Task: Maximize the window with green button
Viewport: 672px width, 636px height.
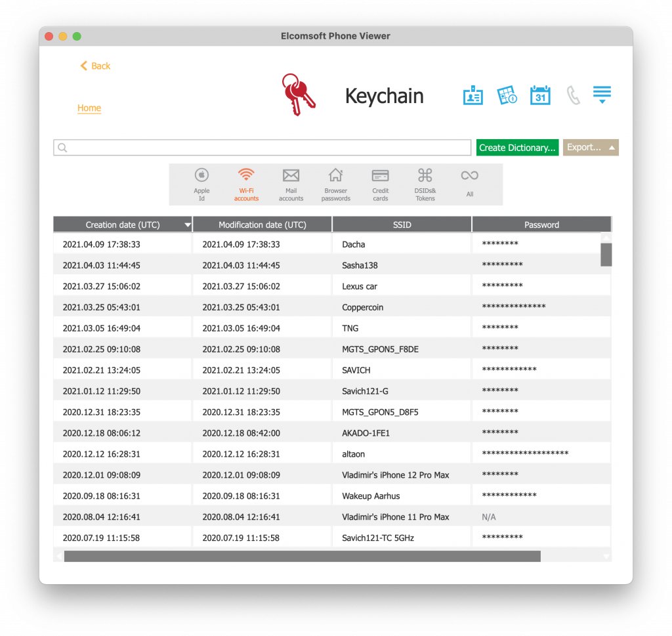Action: tap(77, 37)
